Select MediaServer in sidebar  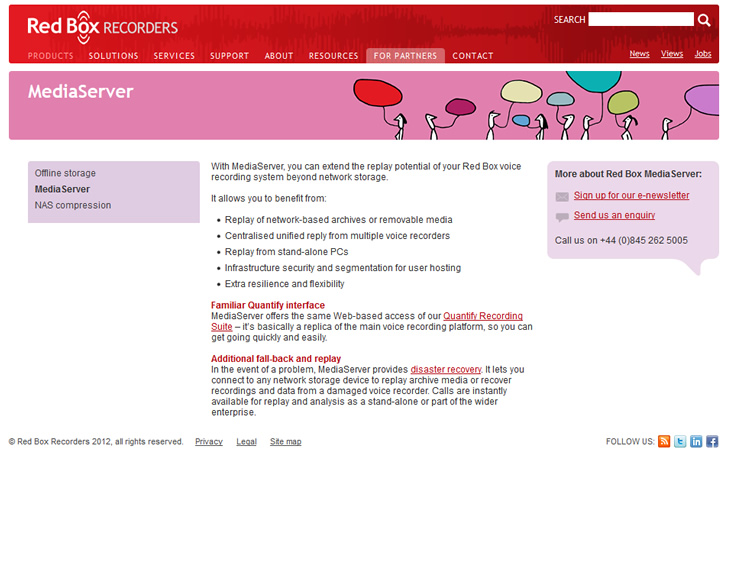pos(62,189)
